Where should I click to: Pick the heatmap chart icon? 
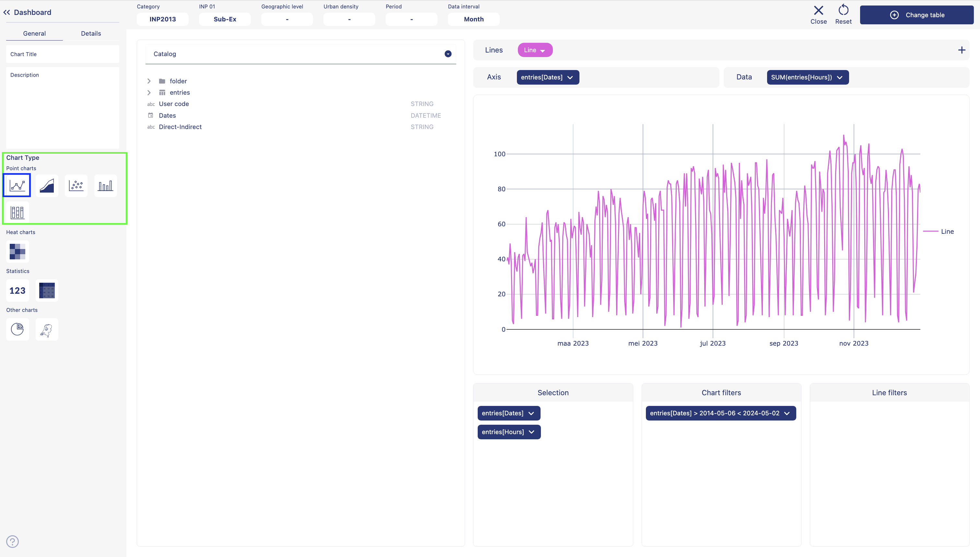click(x=17, y=251)
